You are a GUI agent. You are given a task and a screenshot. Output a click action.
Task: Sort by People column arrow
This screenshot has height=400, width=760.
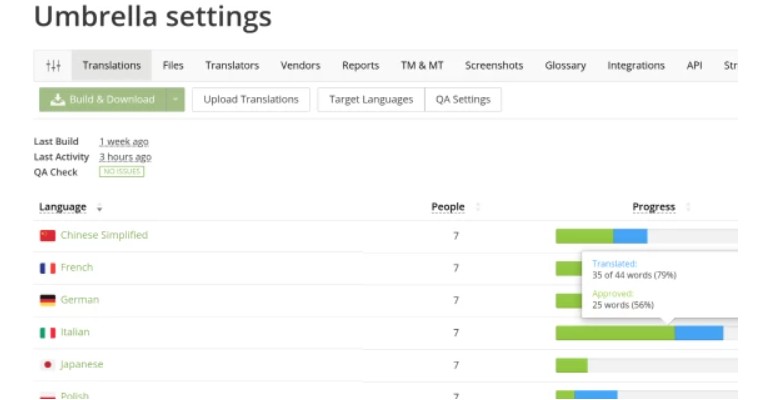click(x=477, y=208)
